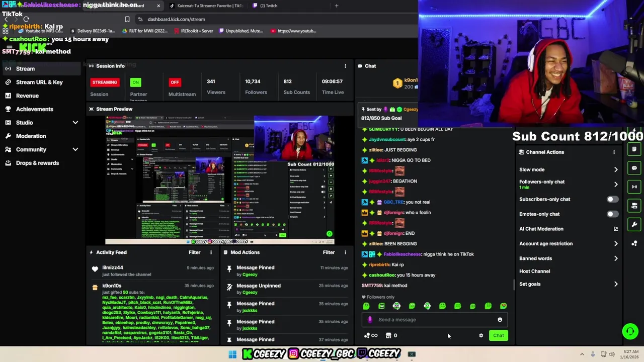Click the channel actions widget icon in right rail
The width and height of the screenshot is (644, 362).
pyautogui.click(x=634, y=206)
